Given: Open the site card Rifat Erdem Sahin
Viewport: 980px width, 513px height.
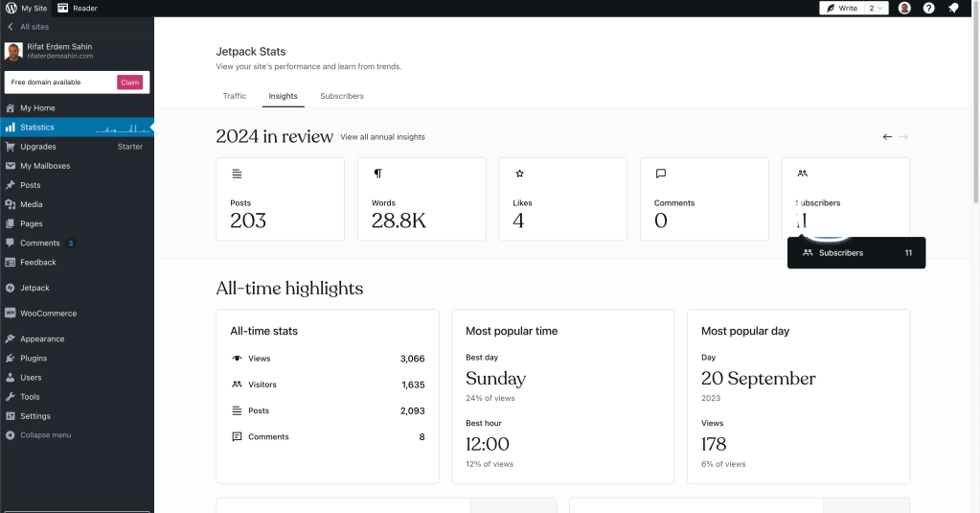Looking at the screenshot, I should (77, 51).
